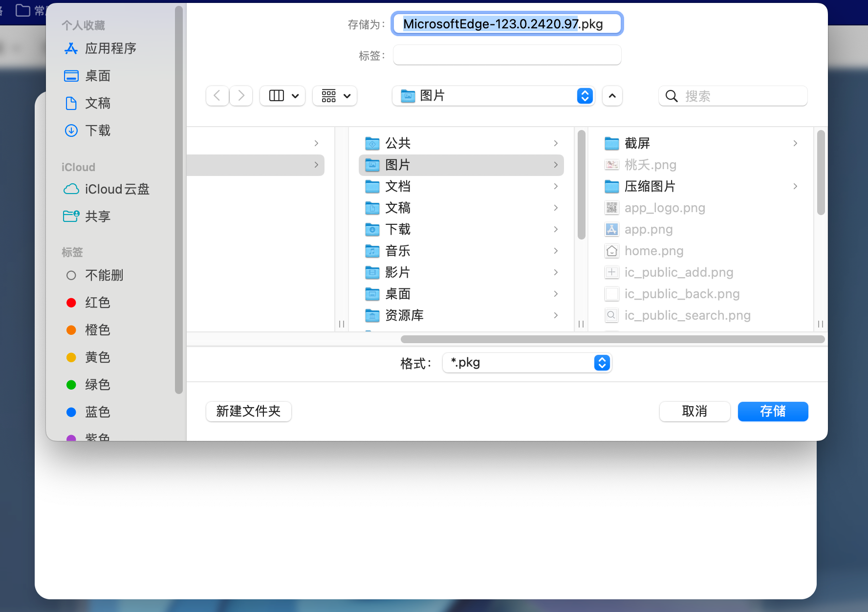Go back with the back arrow
This screenshot has height=612, width=868.
pyautogui.click(x=217, y=96)
